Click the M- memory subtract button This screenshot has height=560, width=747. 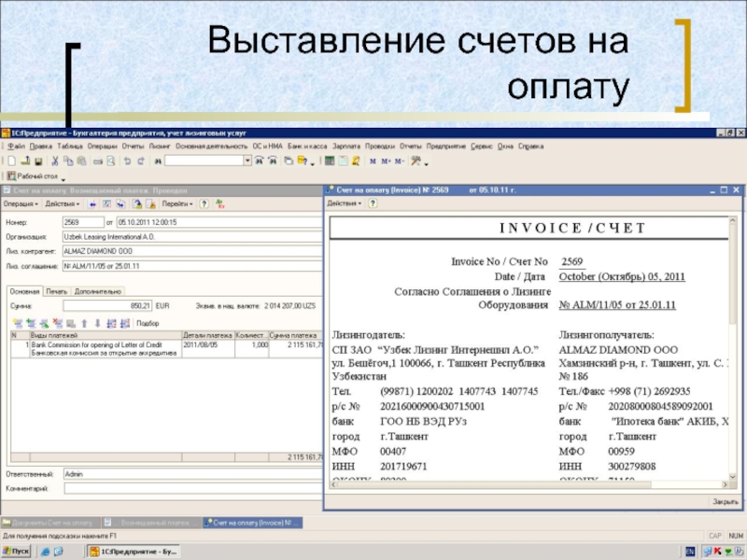click(x=400, y=161)
